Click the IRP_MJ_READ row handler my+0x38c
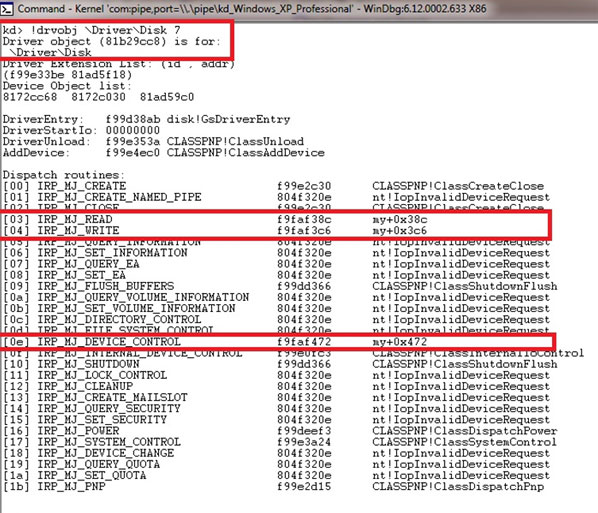Viewport: 598px width, 513px height. pyautogui.click(x=399, y=220)
